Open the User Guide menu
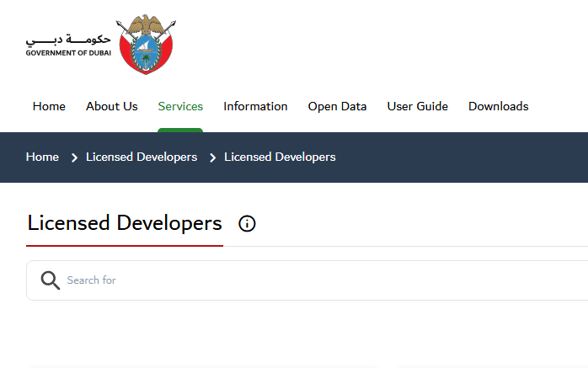 [417, 106]
